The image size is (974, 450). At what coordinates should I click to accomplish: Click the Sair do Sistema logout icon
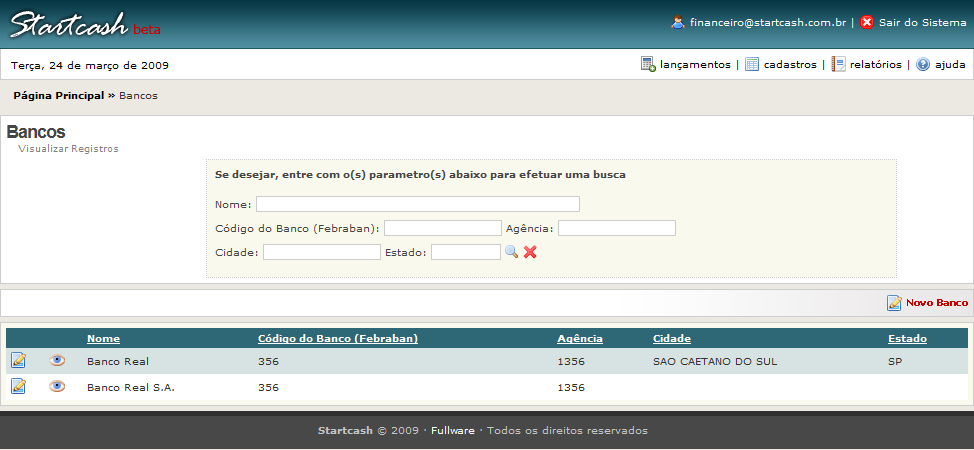(x=867, y=22)
